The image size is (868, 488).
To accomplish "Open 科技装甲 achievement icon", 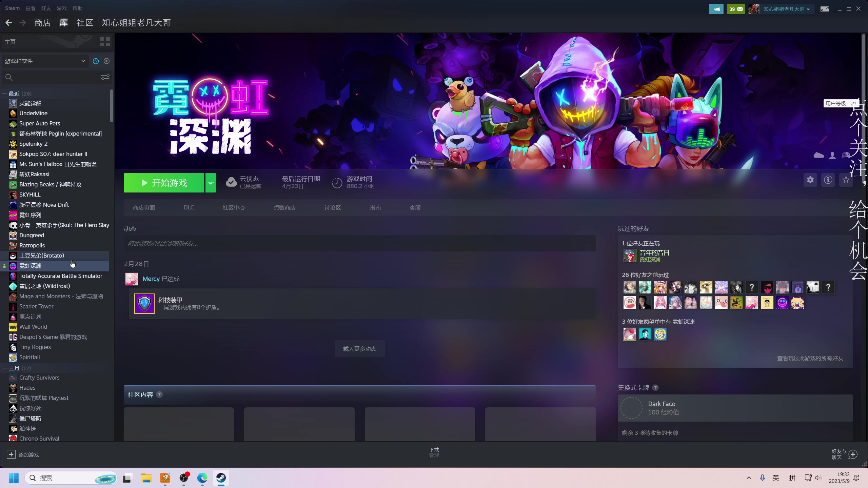I will pyautogui.click(x=144, y=304).
